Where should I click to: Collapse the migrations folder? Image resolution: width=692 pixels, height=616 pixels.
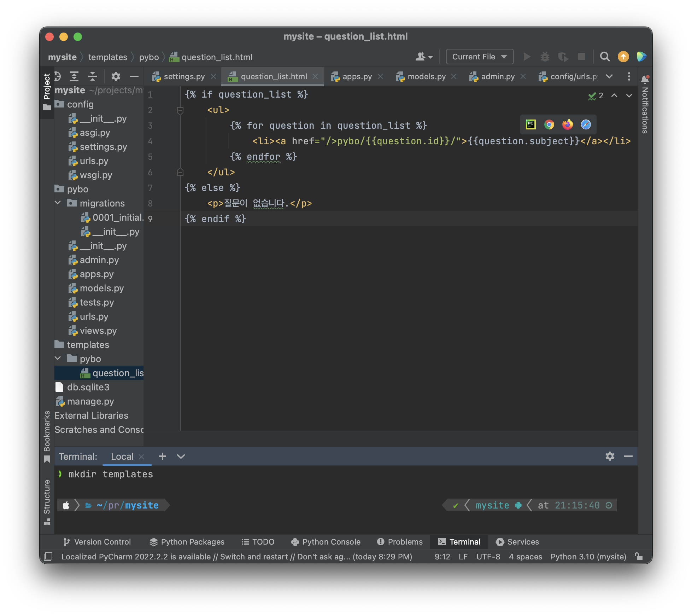pyautogui.click(x=58, y=203)
